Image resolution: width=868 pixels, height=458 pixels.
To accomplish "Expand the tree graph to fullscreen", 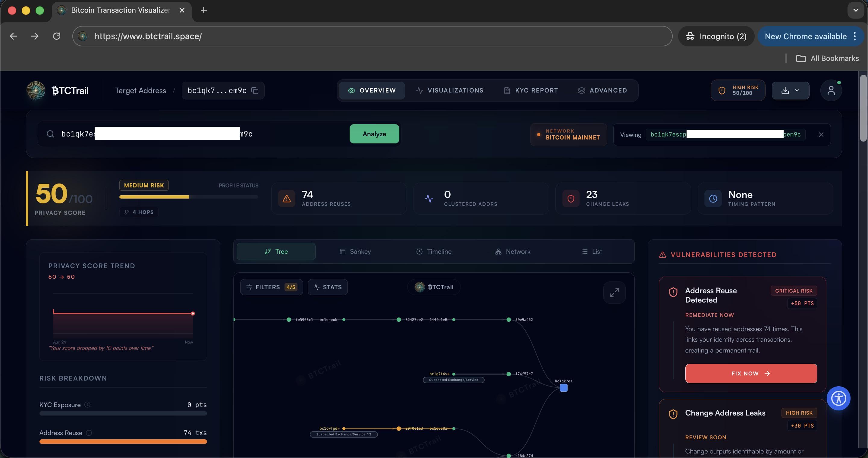I will click(x=614, y=292).
